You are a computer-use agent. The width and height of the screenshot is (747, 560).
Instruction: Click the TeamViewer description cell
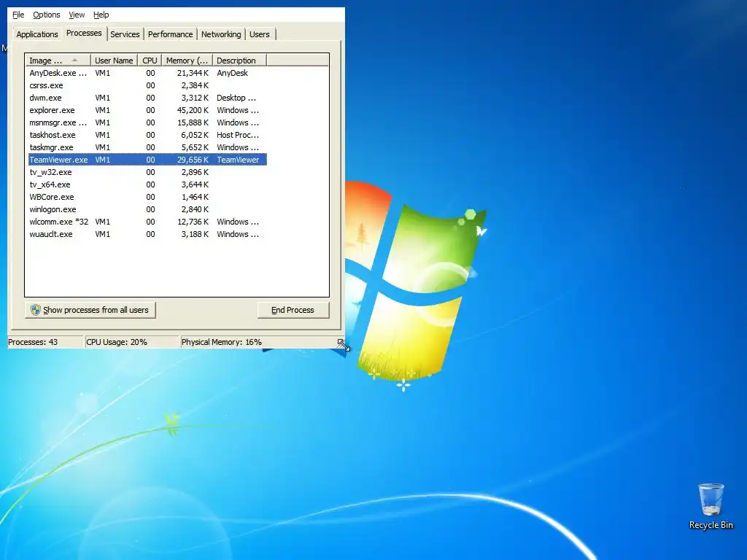(x=238, y=160)
